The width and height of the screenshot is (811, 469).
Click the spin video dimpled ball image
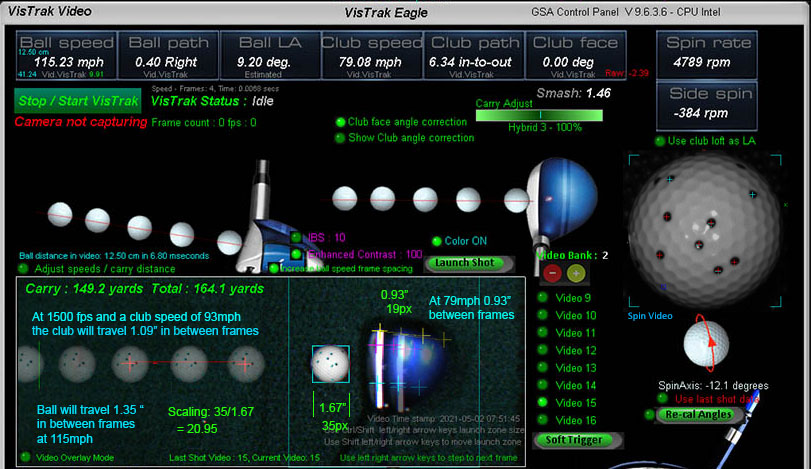tap(704, 230)
